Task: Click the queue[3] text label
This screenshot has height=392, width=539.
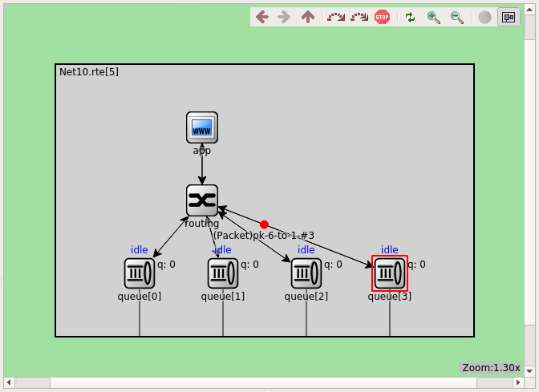Action: 390,296
